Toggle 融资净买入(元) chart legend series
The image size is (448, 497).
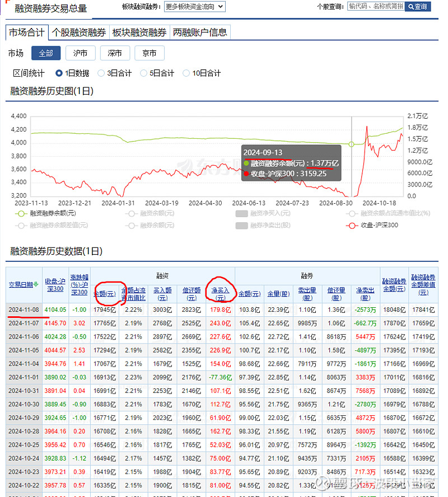click(263, 213)
